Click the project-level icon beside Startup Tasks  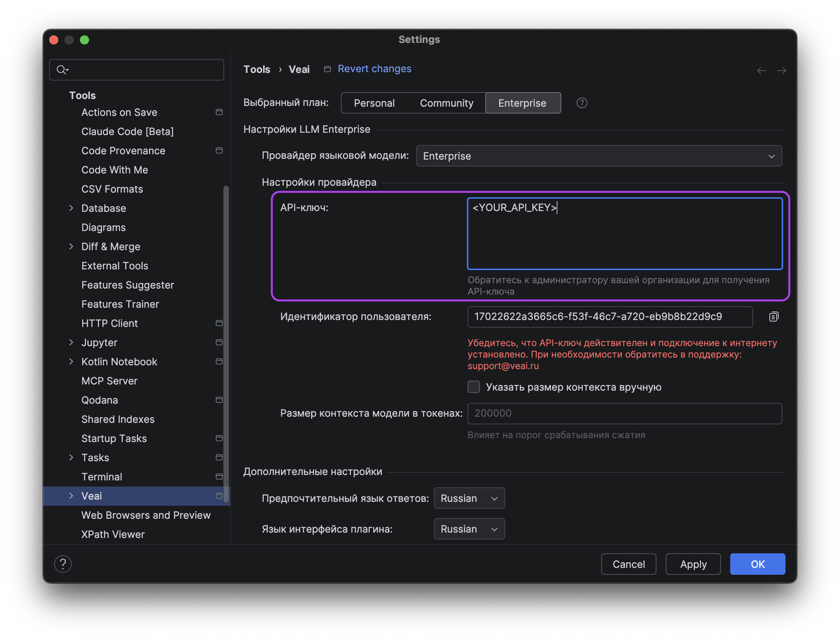click(219, 438)
